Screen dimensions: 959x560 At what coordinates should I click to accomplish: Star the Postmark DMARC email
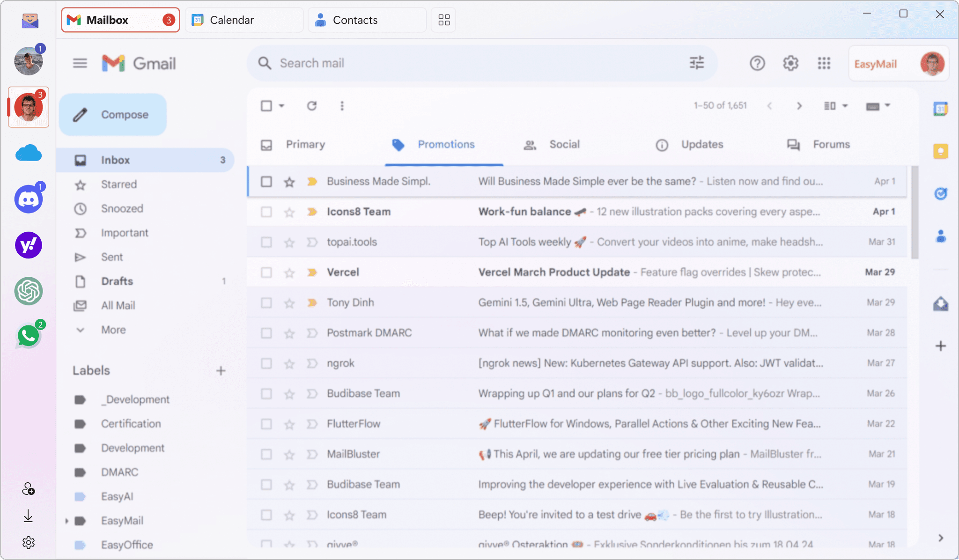(x=289, y=333)
